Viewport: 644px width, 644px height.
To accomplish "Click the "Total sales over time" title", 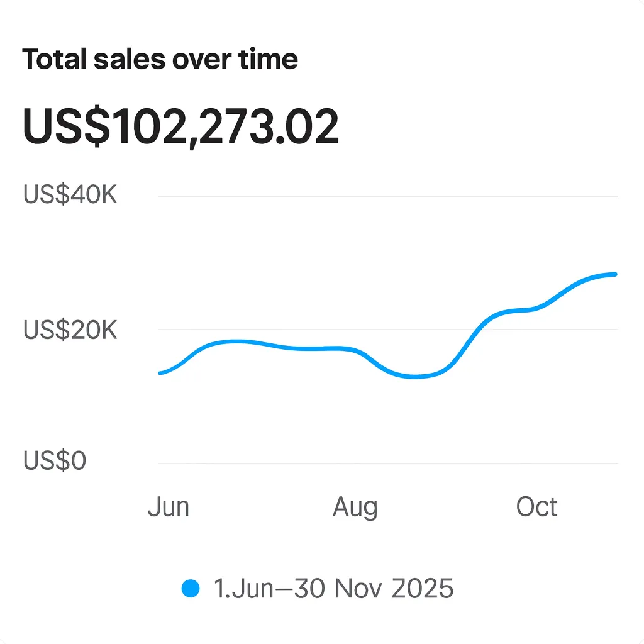I will 160,60.
